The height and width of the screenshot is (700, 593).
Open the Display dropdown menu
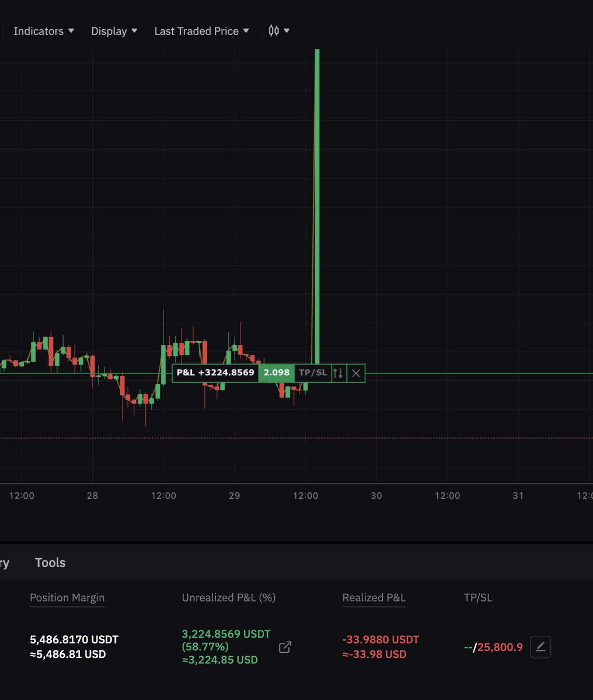[114, 31]
